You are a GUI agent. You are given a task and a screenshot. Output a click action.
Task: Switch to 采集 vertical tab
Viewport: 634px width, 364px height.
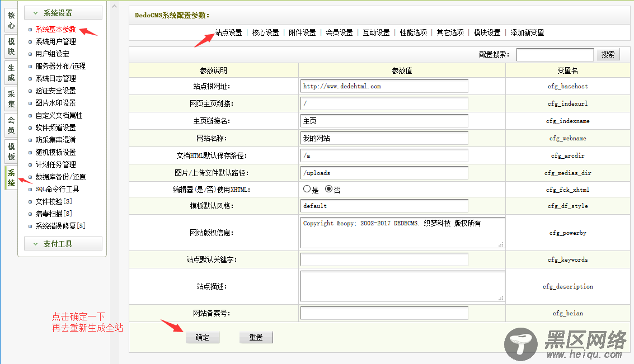(x=11, y=99)
